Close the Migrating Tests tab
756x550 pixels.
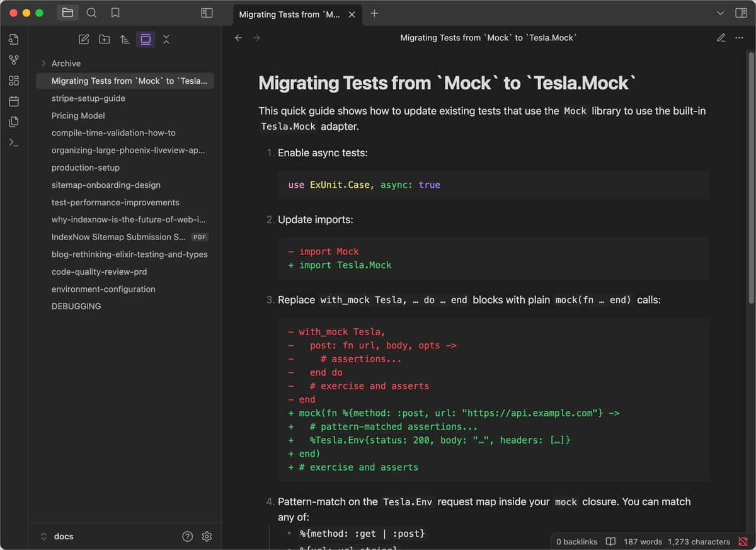tap(352, 14)
